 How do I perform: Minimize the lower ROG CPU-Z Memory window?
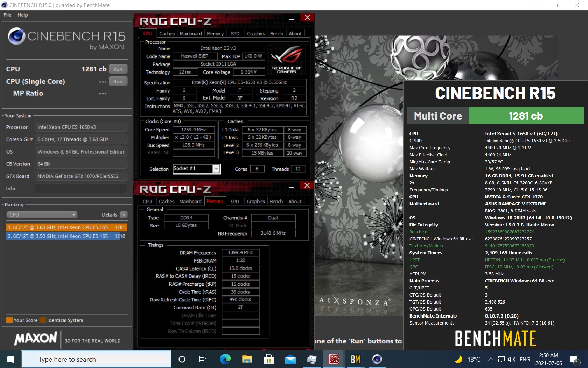click(291, 187)
